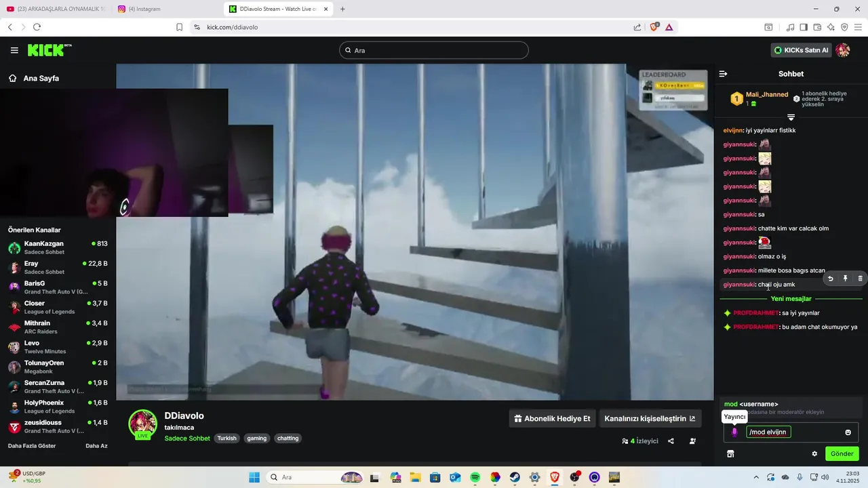
Task: Click the purple microphone broadcaster badge icon
Action: (734, 432)
